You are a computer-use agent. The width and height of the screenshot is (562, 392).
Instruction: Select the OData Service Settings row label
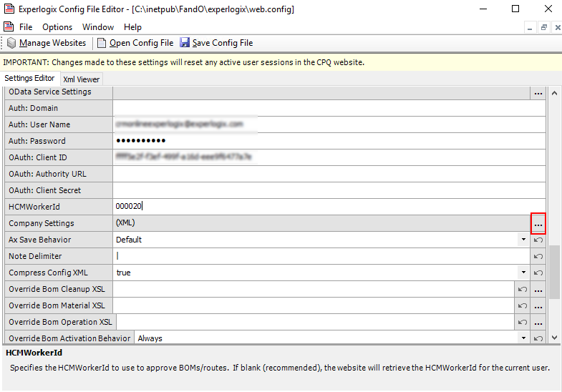pos(50,92)
